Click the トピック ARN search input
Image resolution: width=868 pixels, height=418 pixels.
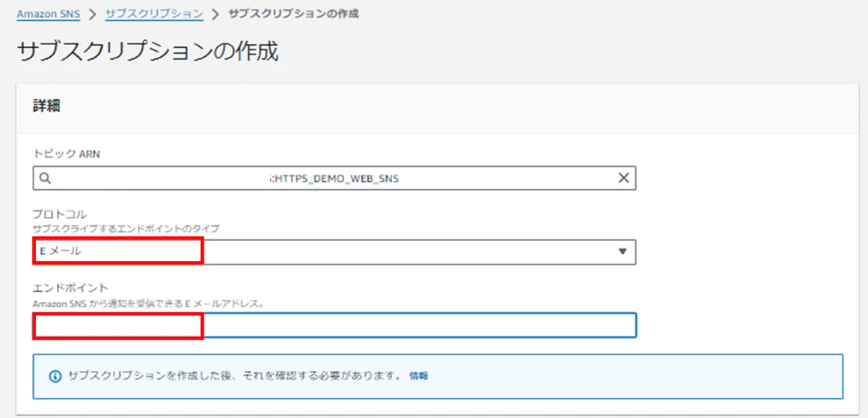coord(334,178)
